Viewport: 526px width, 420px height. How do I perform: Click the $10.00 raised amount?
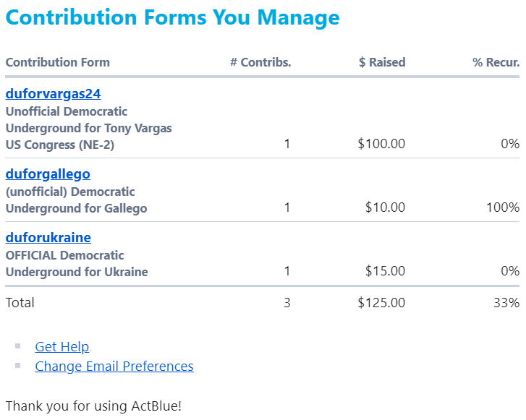coord(385,207)
